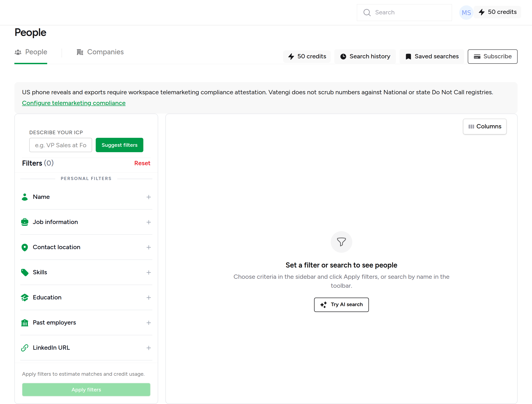
Task: Focus the top Search field
Action: (x=404, y=13)
